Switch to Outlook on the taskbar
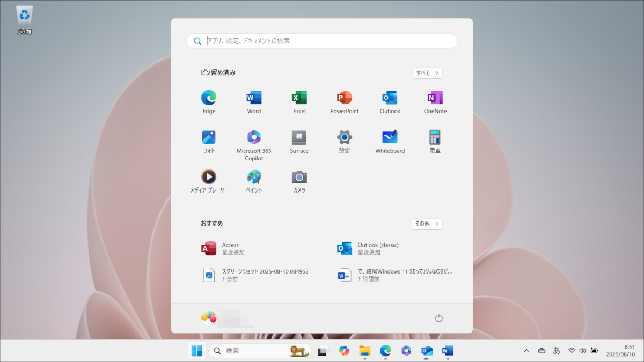Screen dimensions: 644x362 pos(427,351)
